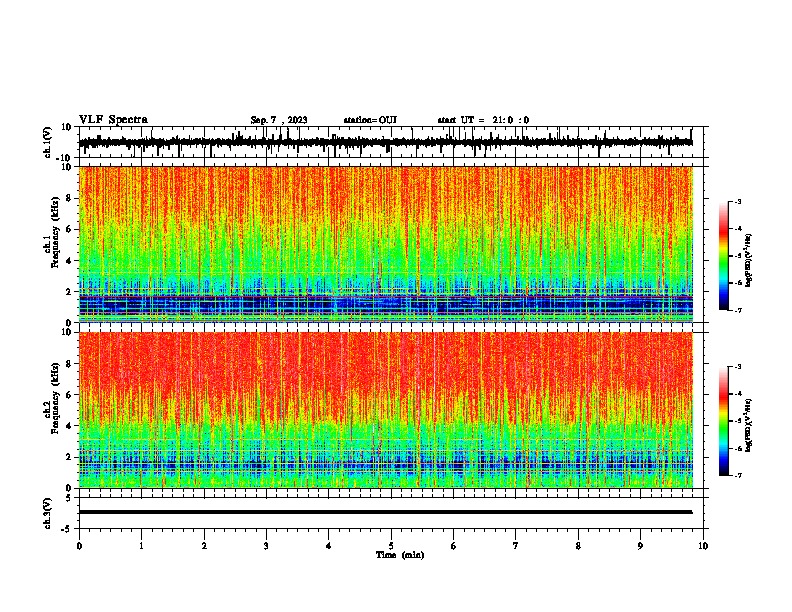
Task: Click the "-7" tick on ch.2 colorbar
Action: (x=738, y=475)
